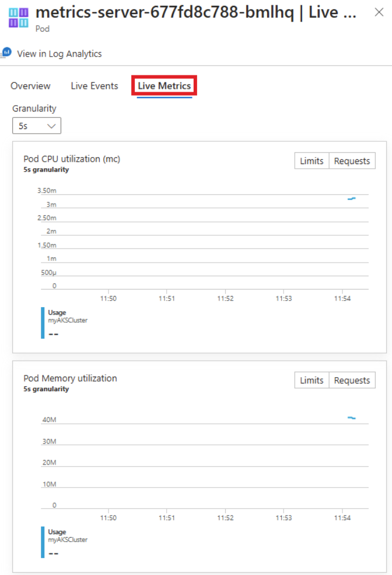Select the Live Metrics tab
This screenshot has height=575, width=392.
click(164, 86)
